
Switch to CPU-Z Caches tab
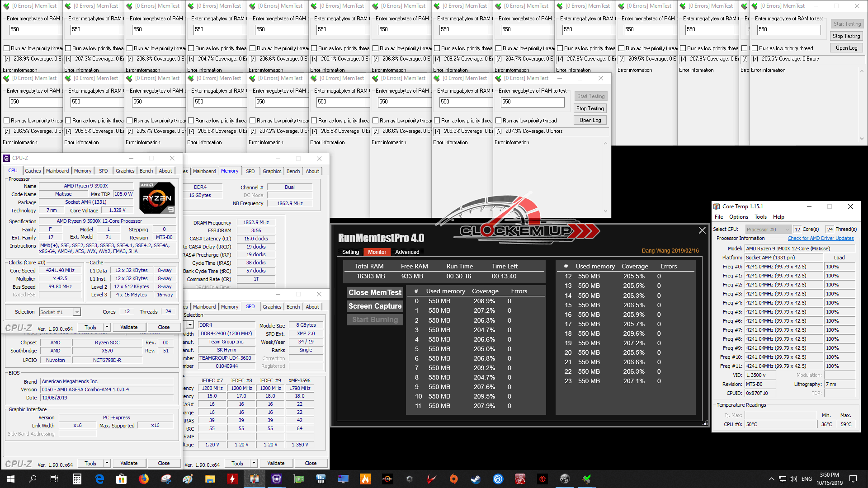[x=33, y=171]
